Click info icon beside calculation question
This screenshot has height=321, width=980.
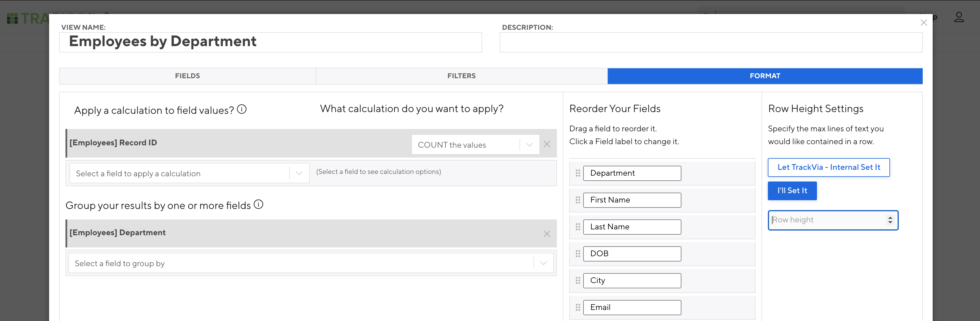[x=242, y=109]
